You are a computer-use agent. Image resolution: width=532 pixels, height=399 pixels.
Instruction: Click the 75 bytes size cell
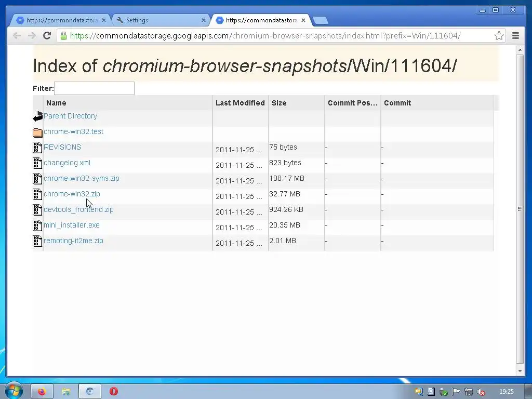(283, 147)
